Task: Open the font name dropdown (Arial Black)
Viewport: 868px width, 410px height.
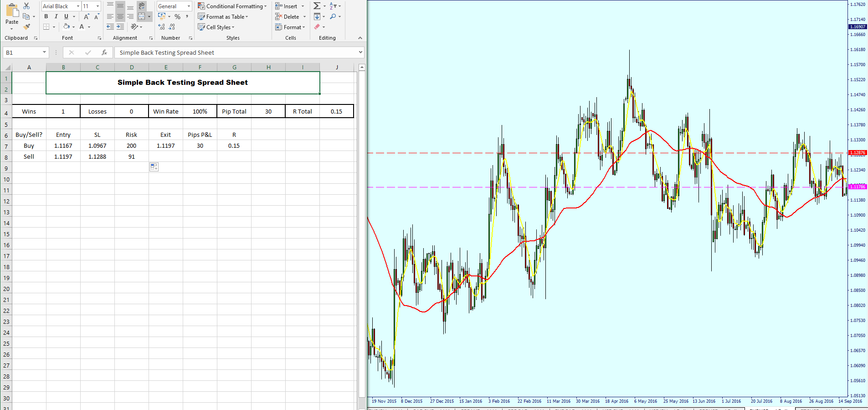Action: coord(78,6)
